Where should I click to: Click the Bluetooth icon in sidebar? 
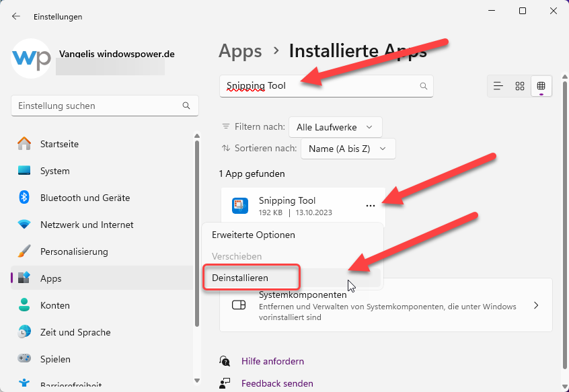pyautogui.click(x=24, y=197)
